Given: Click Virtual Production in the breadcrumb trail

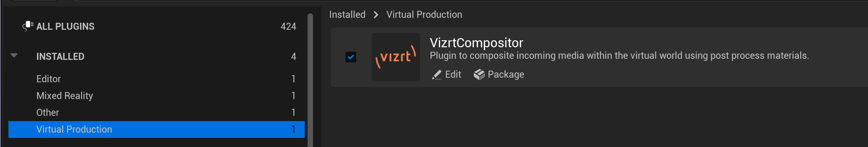Looking at the screenshot, I should (x=424, y=15).
